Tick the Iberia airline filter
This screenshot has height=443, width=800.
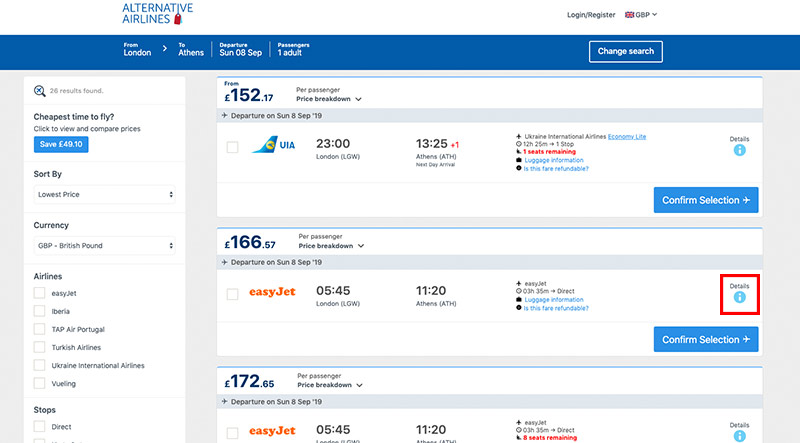click(x=39, y=311)
